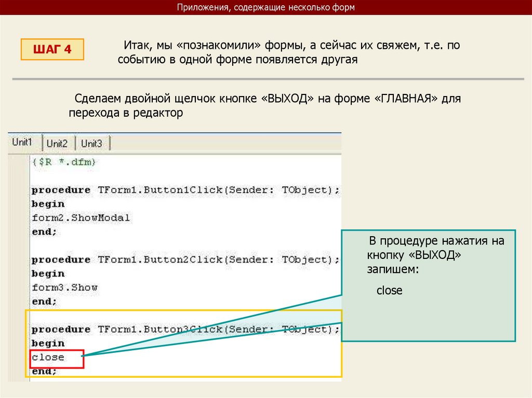This screenshot has height=398, width=532.
Task: Switch to the Unit1 tab
Action: 22,142
